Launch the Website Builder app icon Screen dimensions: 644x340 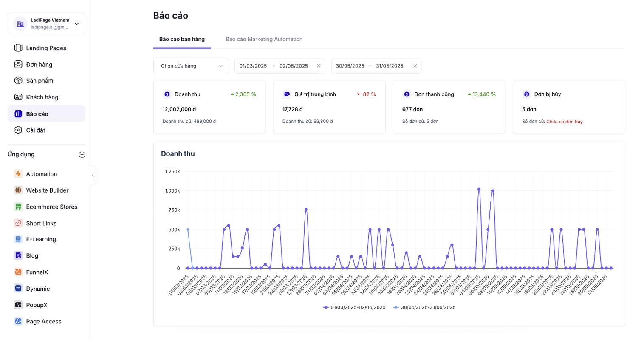(x=18, y=190)
